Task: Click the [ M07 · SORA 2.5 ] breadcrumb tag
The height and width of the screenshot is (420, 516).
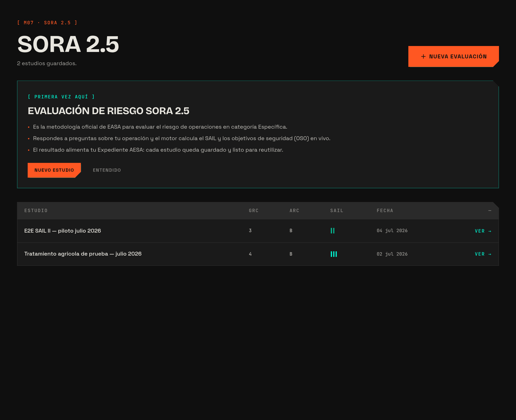Action: (47, 23)
